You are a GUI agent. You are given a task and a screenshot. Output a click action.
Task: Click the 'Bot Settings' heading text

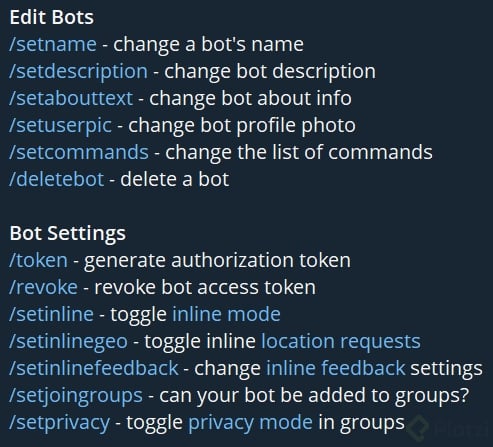(68, 233)
